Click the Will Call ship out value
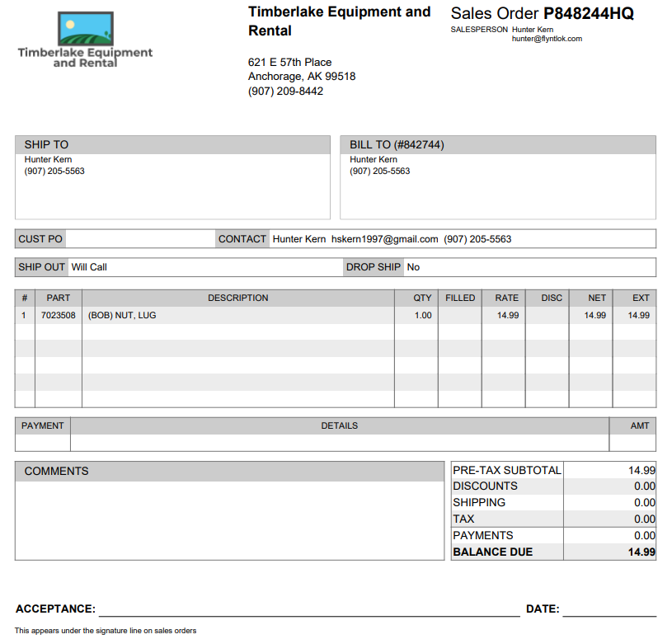Screen dimensions: 672x639 point(89,267)
